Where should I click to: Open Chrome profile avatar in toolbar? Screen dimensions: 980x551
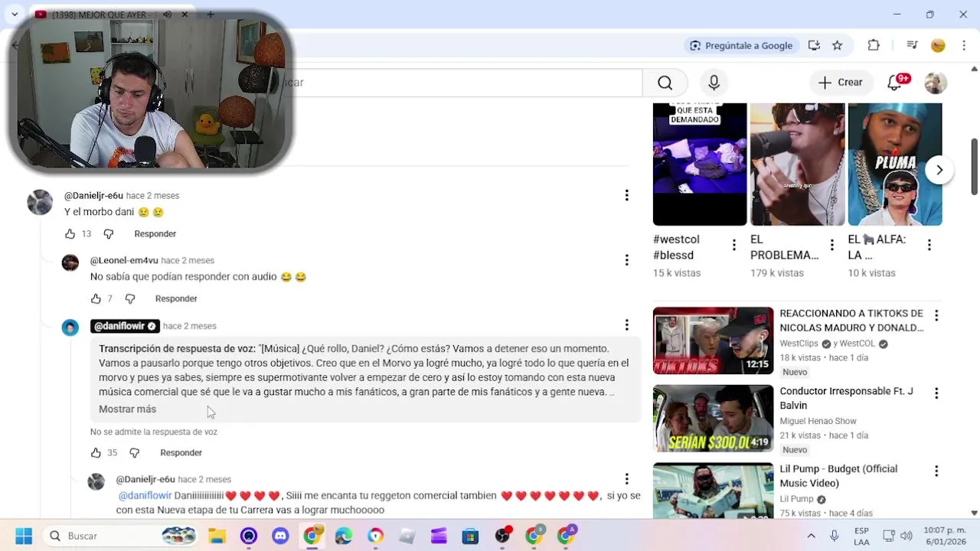(x=938, y=45)
